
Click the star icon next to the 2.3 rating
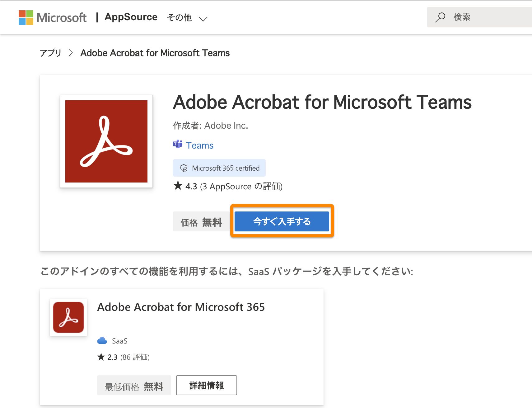[101, 357]
